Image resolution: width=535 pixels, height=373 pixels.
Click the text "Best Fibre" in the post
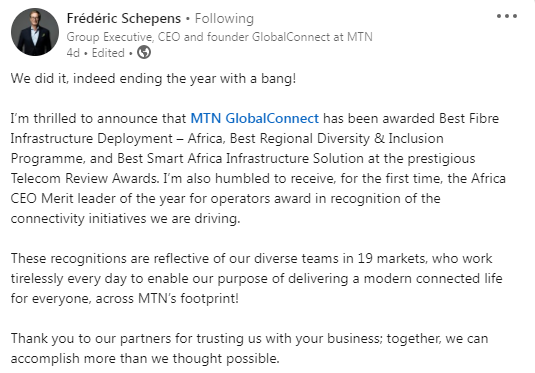point(469,118)
